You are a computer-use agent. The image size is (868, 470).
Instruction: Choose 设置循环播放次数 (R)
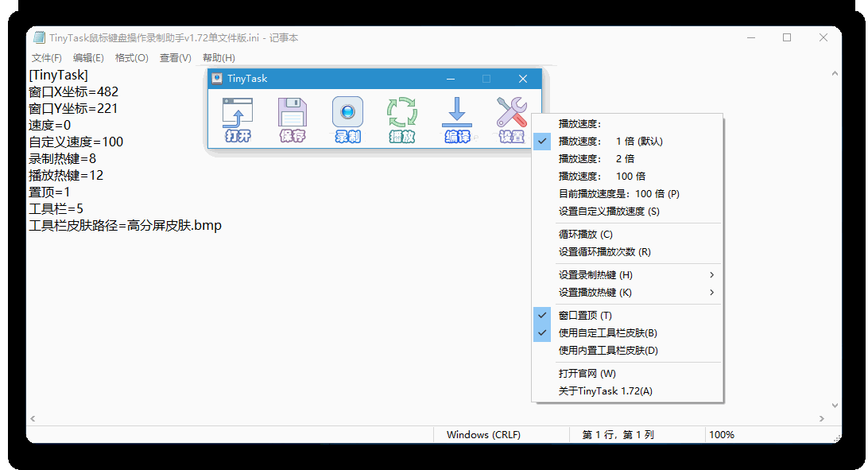point(627,252)
